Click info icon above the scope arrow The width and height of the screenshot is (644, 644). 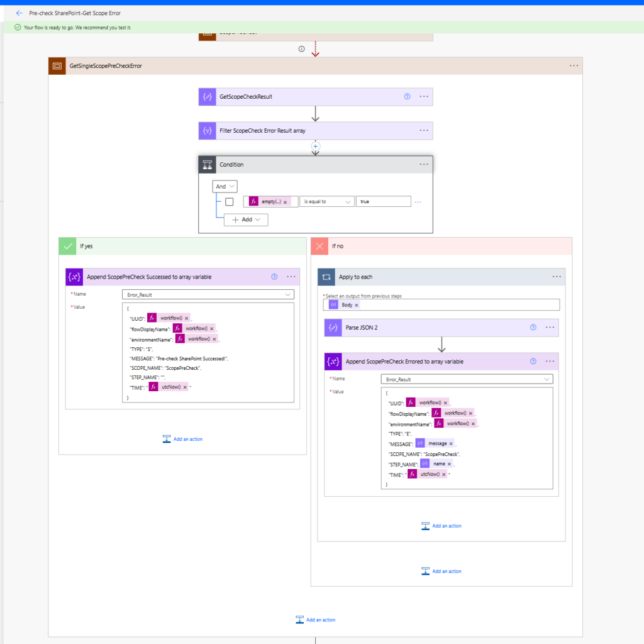[x=301, y=48]
